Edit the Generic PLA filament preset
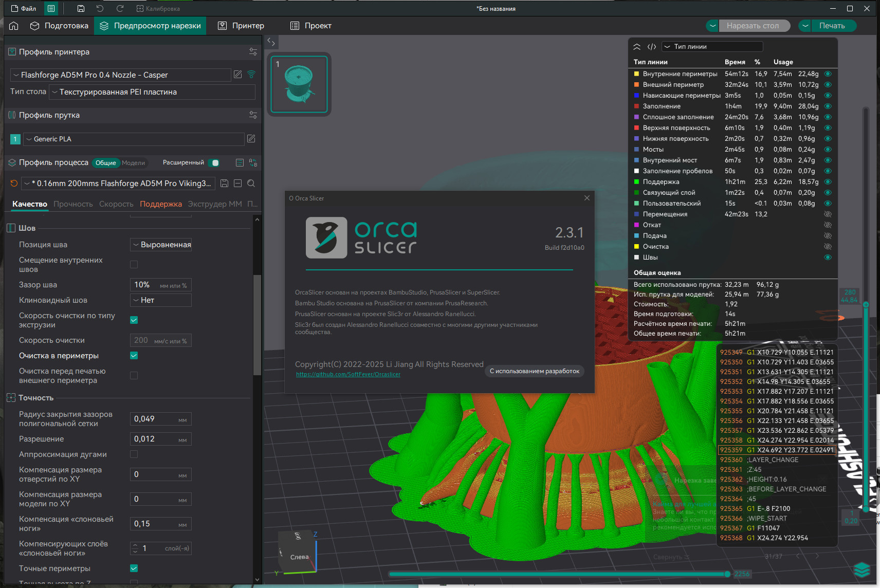 [x=251, y=139]
